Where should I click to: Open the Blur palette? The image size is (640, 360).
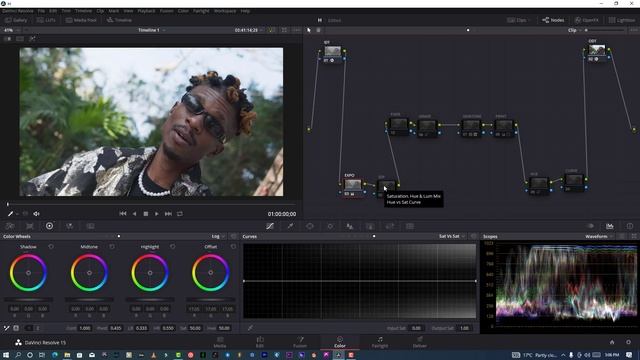[350, 226]
